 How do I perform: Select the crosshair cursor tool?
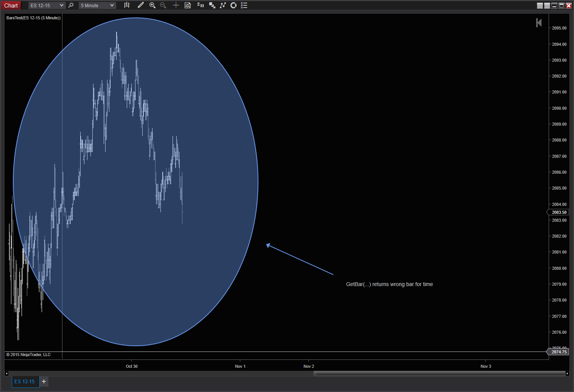tap(176, 5)
